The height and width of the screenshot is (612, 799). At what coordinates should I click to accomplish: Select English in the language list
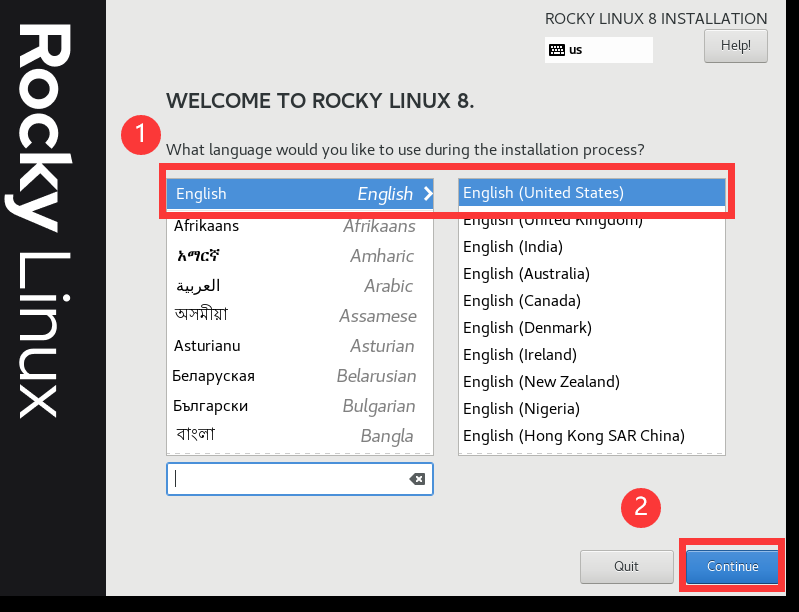(x=300, y=194)
